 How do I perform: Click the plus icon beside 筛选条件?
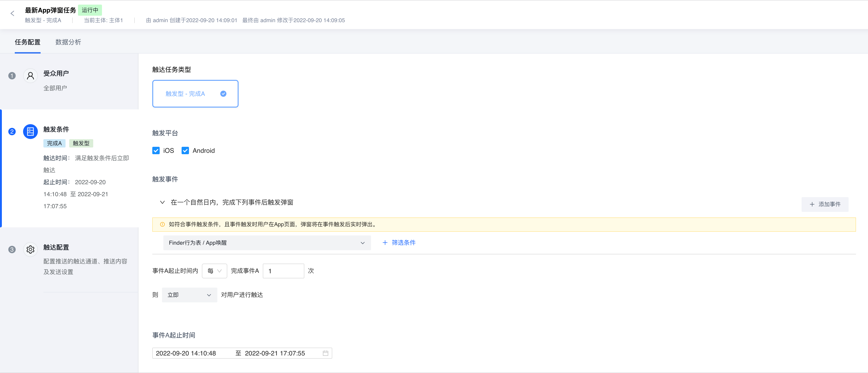[385, 243]
